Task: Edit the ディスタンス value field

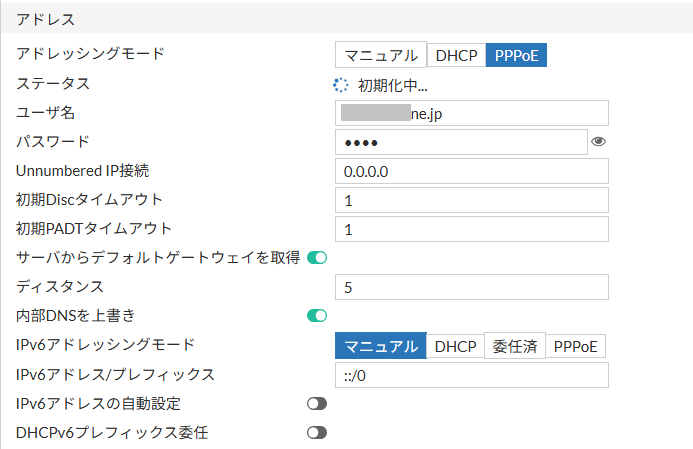Action: pos(472,288)
